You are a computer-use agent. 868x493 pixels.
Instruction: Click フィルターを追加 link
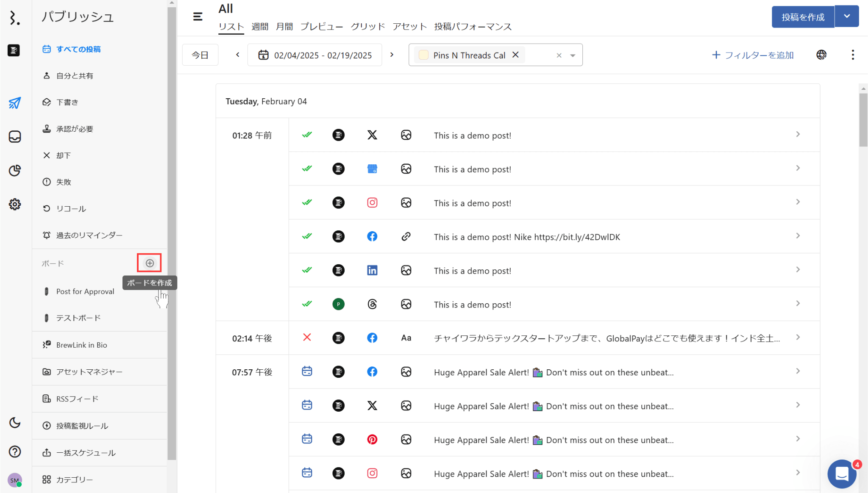tap(753, 55)
